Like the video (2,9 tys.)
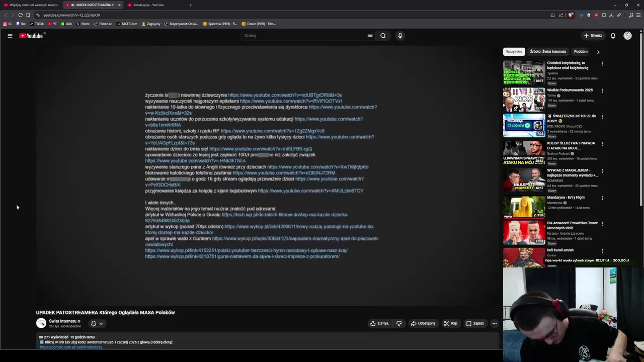The height and width of the screenshot is (362, 644). [x=379, y=323]
